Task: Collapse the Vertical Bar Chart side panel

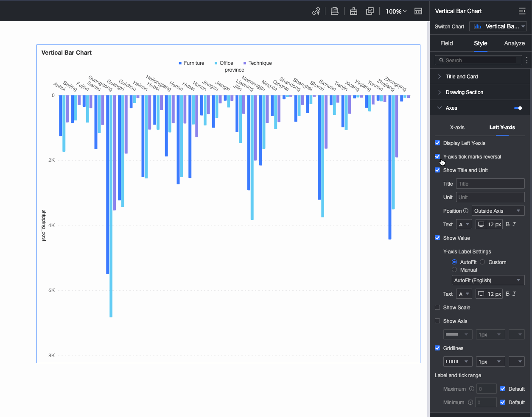Action: click(522, 11)
